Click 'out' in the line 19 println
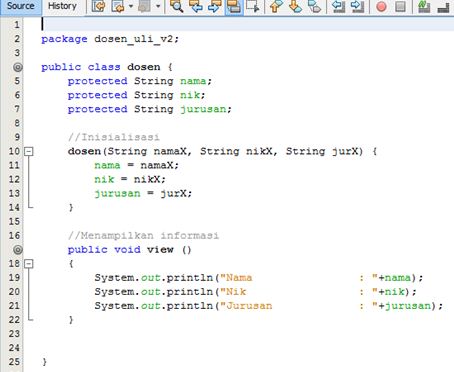454x372 pixels. pyautogui.click(x=150, y=278)
